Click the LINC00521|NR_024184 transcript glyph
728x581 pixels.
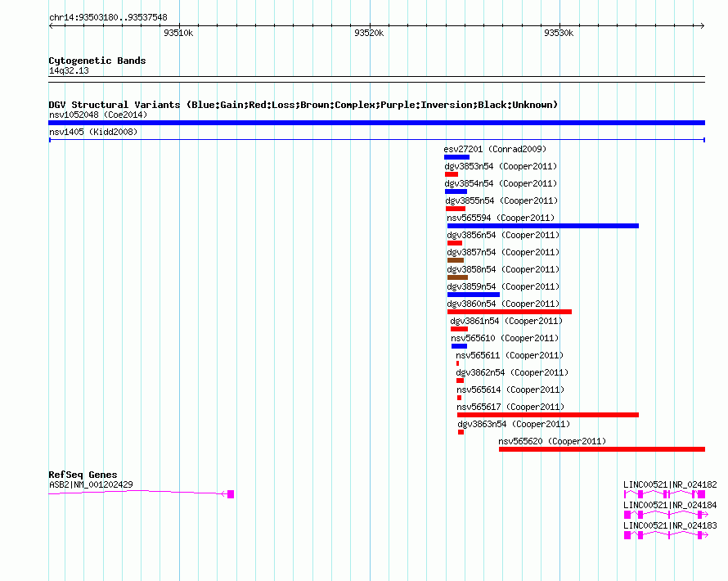(666, 515)
